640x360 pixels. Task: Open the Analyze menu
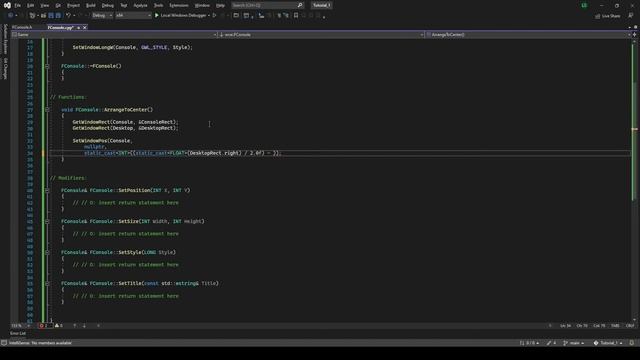(x=140, y=5)
